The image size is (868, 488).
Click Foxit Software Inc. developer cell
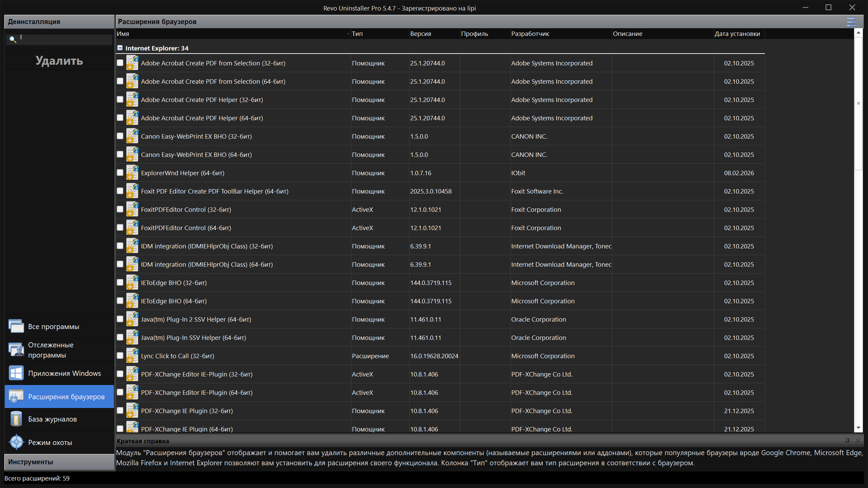click(x=537, y=191)
